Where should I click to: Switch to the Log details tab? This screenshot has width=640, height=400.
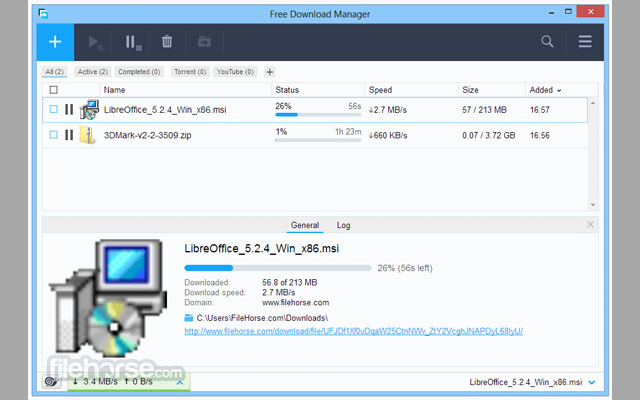click(x=343, y=225)
